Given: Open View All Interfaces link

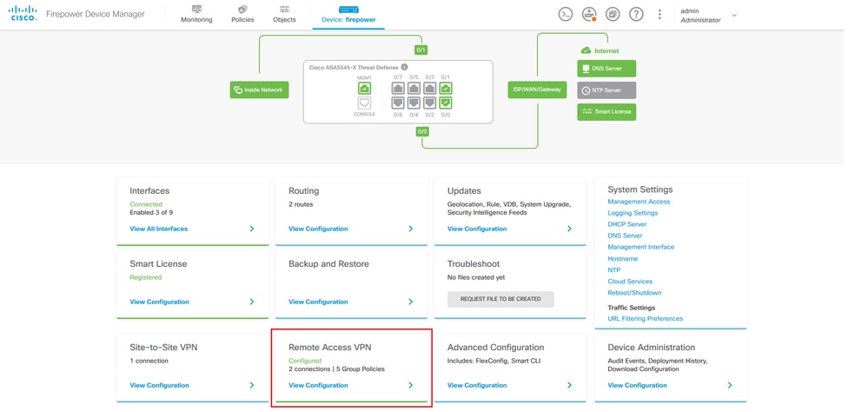Looking at the screenshot, I should 158,229.
